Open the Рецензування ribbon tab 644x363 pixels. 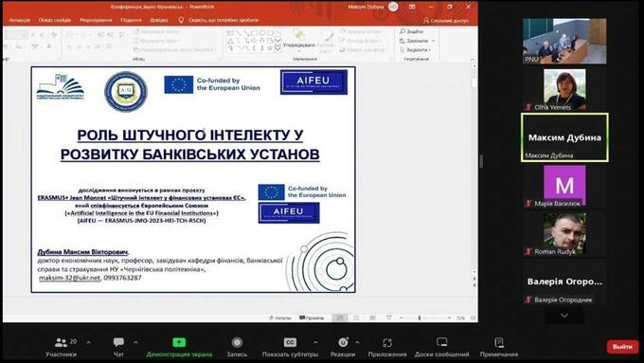click(x=96, y=20)
